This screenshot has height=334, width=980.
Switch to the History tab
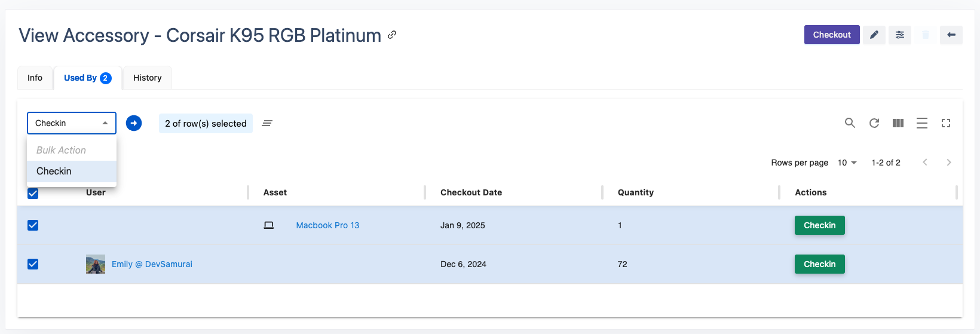(147, 78)
